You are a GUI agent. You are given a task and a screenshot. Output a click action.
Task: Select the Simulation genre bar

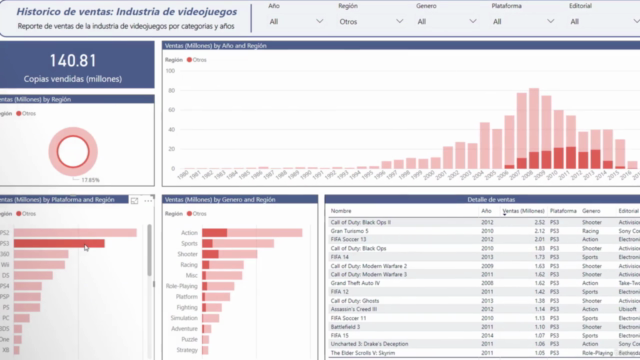[211, 318]
